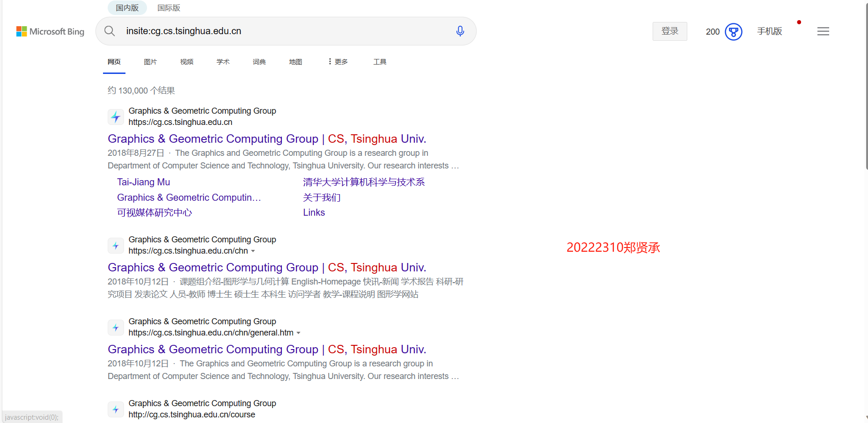Viewport: 868px width, 423px height.
Task: Click the 200 rewards points count
Action: point(713,32)
